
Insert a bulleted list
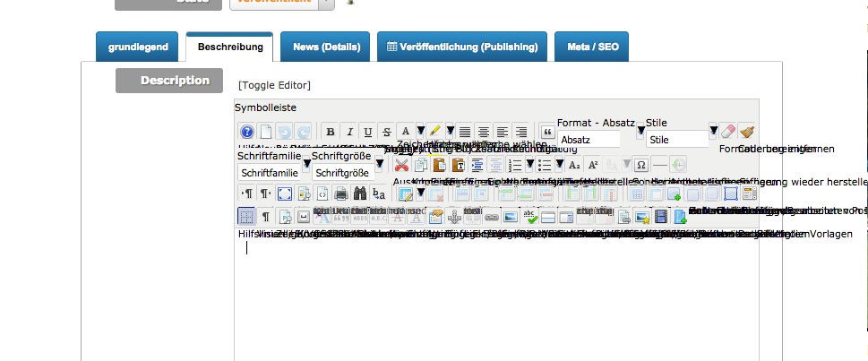coord(545,165)
